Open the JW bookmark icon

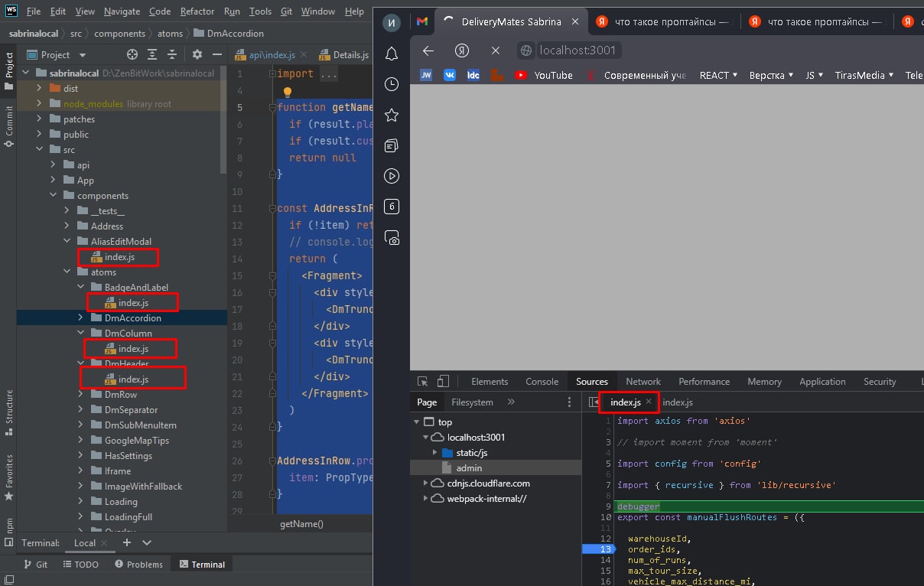click(x=426, y=75)
